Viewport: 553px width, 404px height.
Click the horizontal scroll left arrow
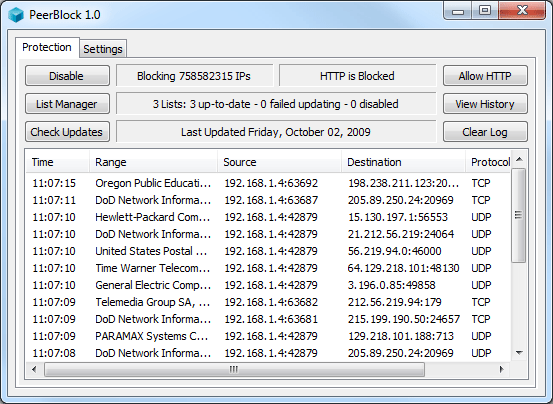point(34,369)
